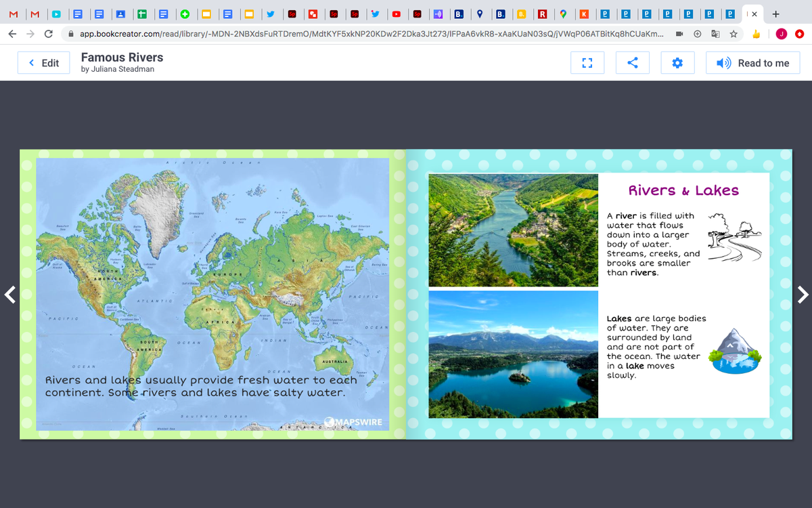The width and height of the screenshot is (812, 508).
Task: Click the browser forward arrow
Action: [x=30, y=34]
